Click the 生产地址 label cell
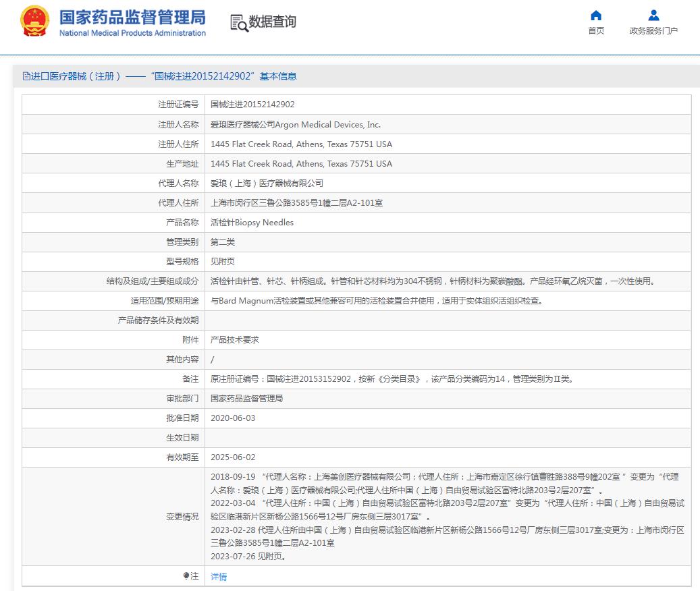The width and height of the screenshot is (700, 591). (113, 164)
